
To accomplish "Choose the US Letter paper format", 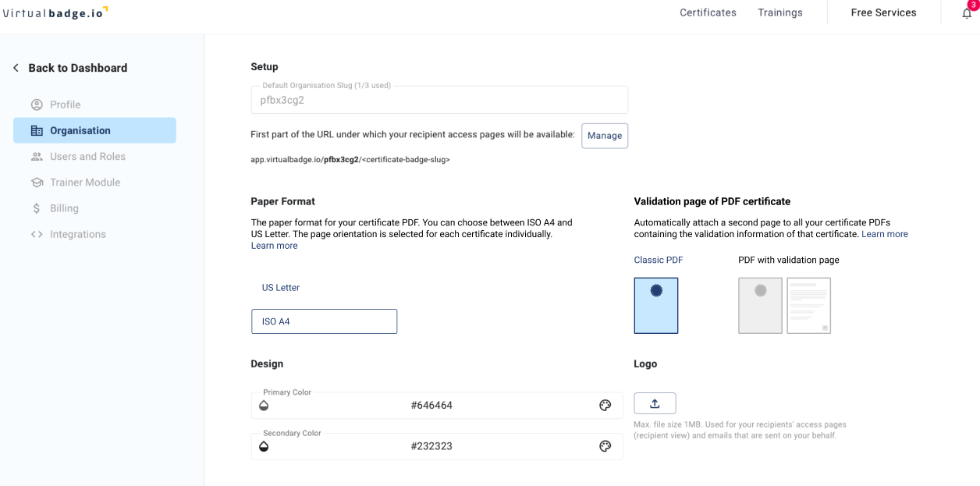I will (280, 287).
